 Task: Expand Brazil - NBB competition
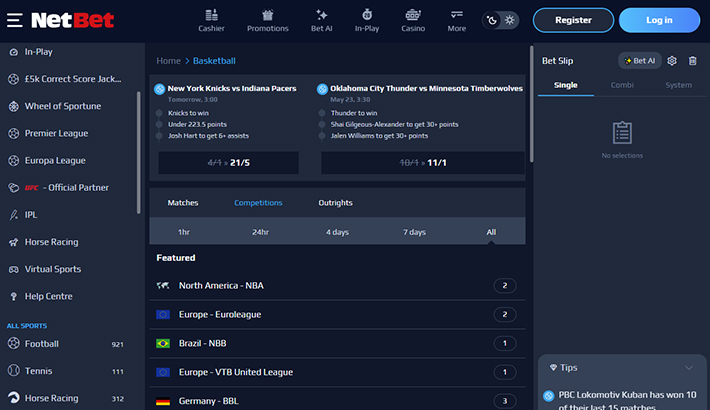click(x=337, y=343)
